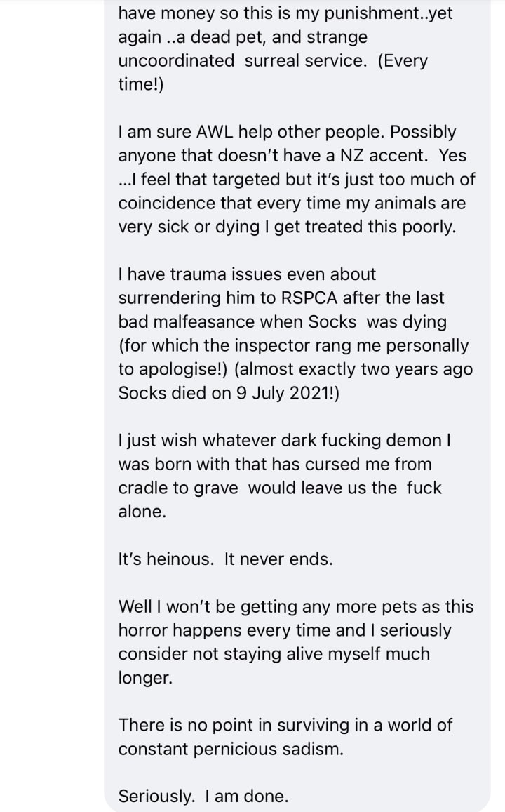Click the paragraph starting "I am sure AWL"
This screenshot has width=505, height=812.
point(297,179)
